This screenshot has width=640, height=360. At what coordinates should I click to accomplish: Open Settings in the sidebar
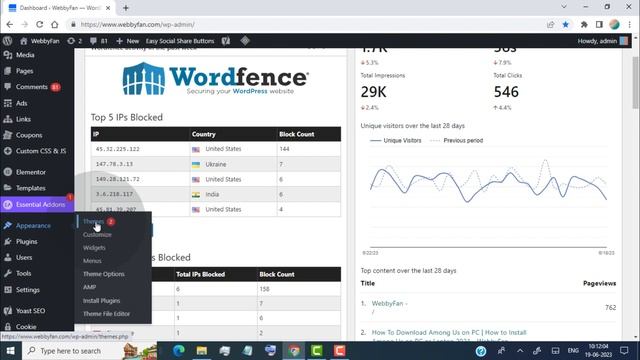click(27, 290)
